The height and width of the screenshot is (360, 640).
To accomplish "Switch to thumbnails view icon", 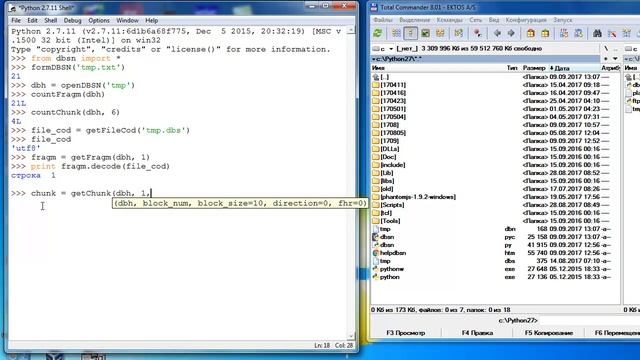I will [x=425, y=33].
